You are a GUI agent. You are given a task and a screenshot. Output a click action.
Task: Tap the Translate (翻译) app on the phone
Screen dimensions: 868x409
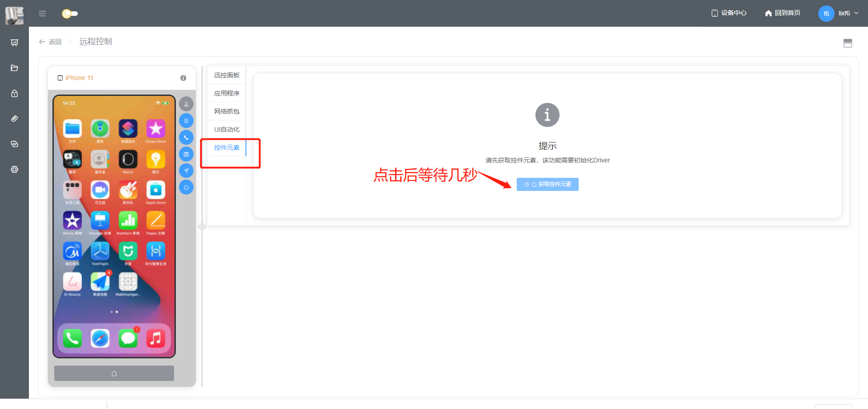[x=72, y=160]
